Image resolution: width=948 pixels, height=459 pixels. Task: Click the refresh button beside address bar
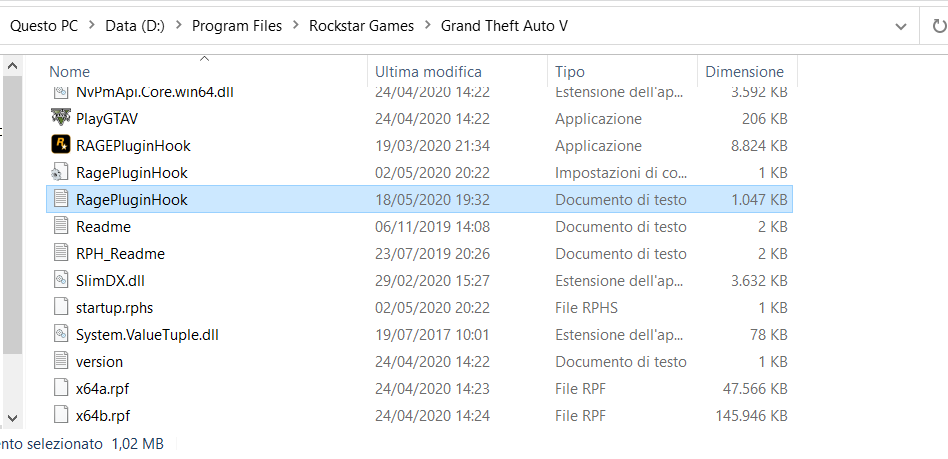[x=931, y=26]
